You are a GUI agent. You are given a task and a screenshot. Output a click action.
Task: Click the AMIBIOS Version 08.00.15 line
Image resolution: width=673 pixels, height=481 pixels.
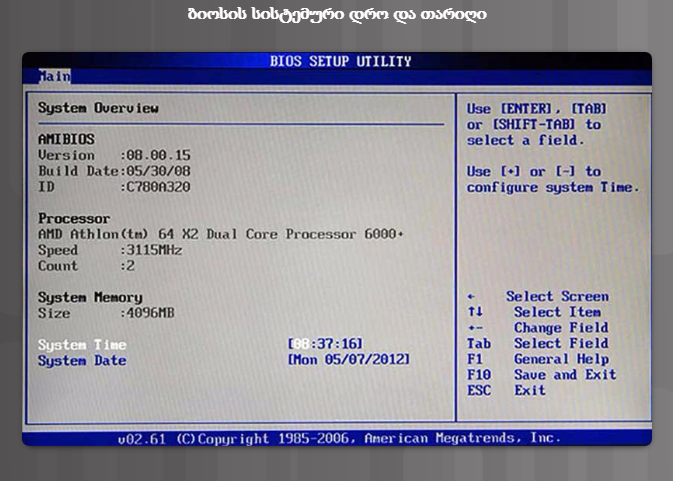click(114, 155)
